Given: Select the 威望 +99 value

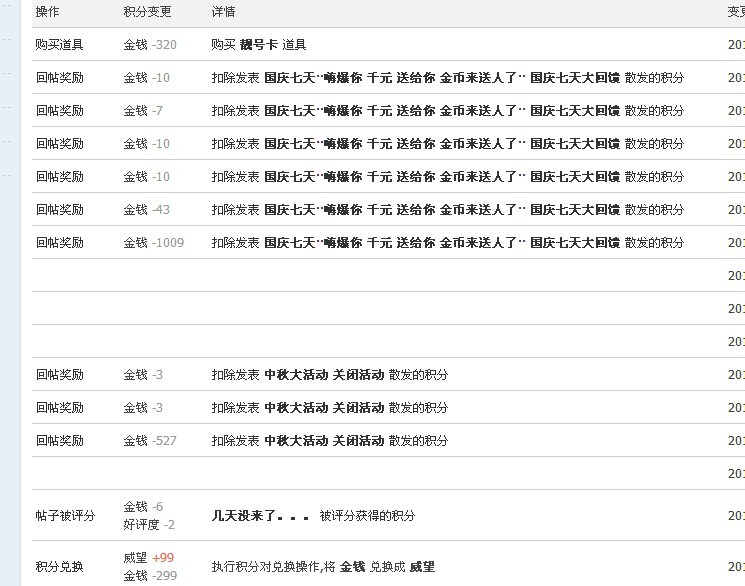Looking at the screenshot, I should [149, 557].
